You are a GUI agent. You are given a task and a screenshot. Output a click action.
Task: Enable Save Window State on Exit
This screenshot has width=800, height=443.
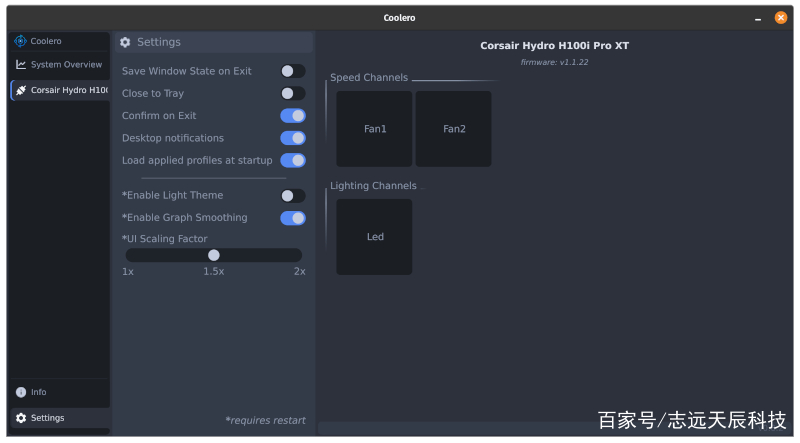[293, 71]
